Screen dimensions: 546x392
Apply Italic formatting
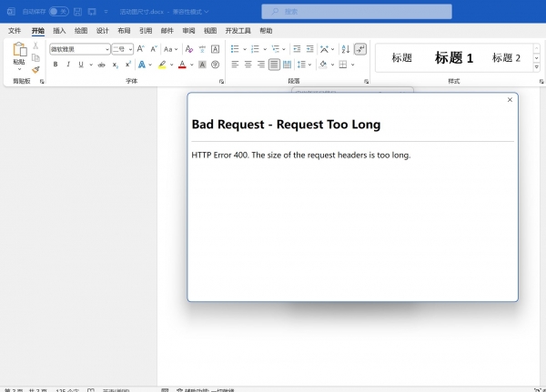(68, 65)
